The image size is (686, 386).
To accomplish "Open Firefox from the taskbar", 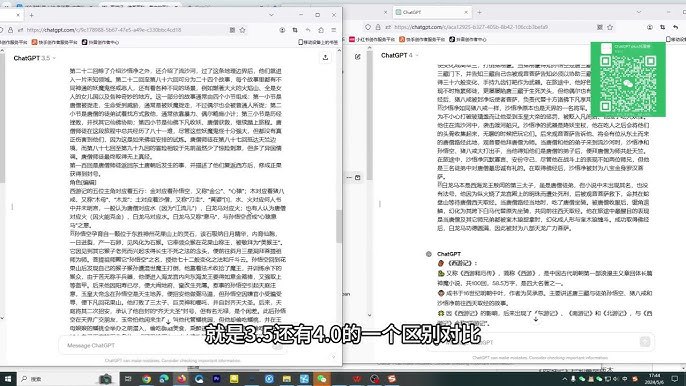I will pyautogui.click(x=182, y=379).
